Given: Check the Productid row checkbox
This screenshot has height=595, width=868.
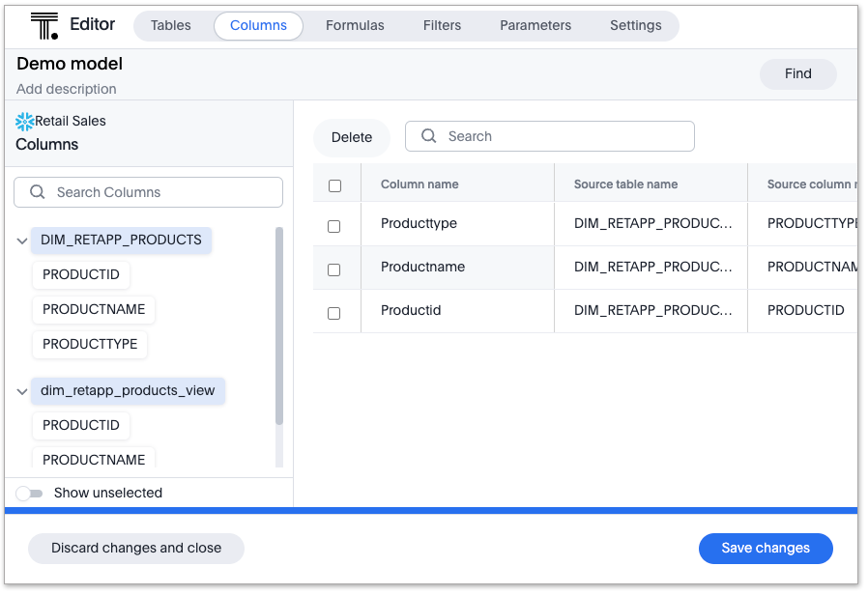Looking at the screenshot, I should [x=334, y=313].
